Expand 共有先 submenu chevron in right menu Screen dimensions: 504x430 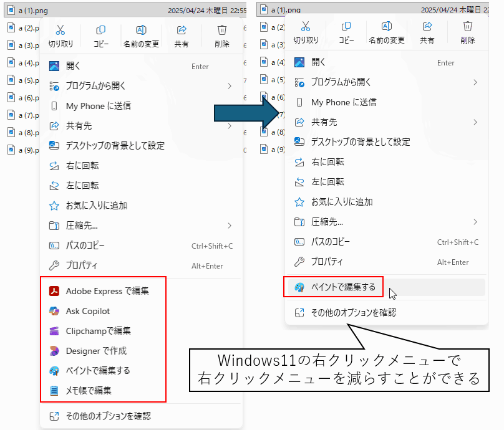click(475, 122)
